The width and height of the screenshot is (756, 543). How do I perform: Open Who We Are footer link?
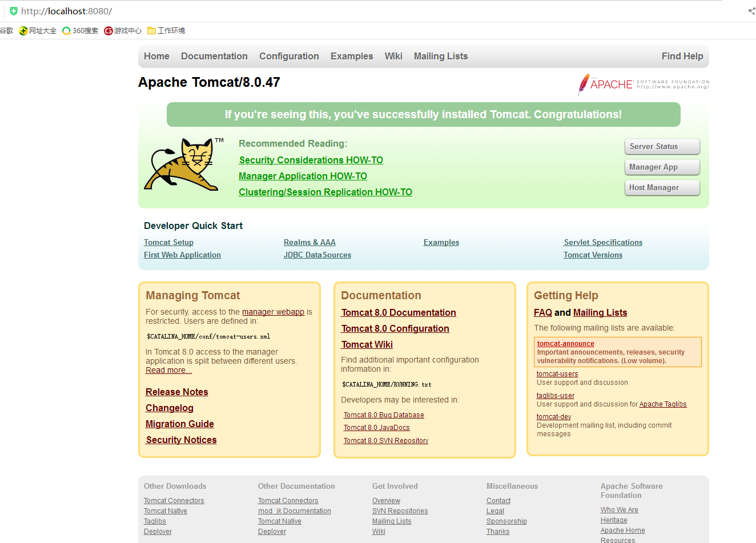[x=620, y=510]
